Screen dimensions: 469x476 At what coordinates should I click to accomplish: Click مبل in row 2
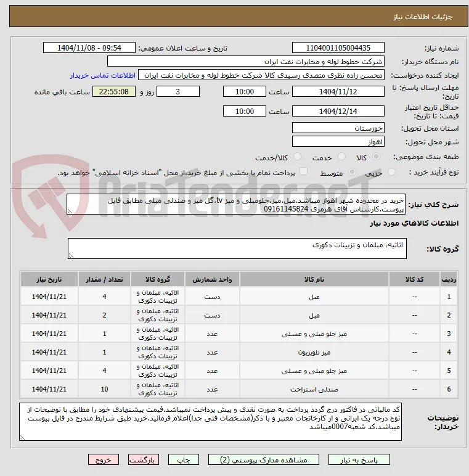[314, 316]
